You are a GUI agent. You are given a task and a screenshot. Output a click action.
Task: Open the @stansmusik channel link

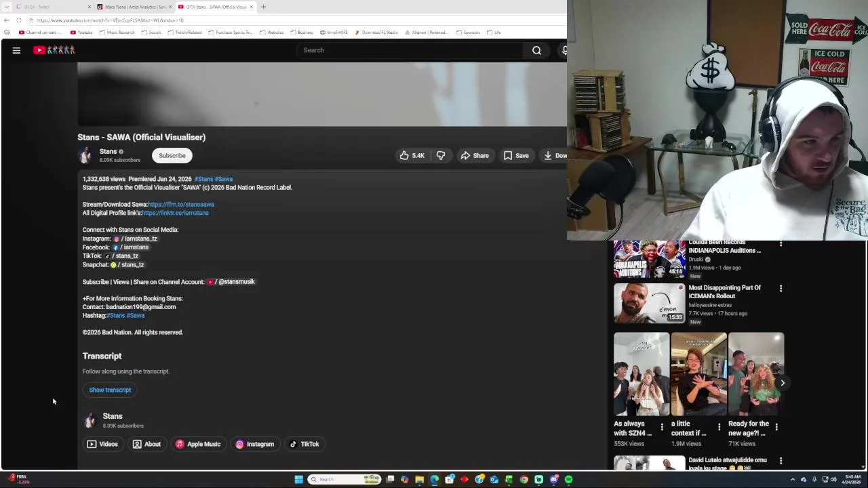coord(231,282)
